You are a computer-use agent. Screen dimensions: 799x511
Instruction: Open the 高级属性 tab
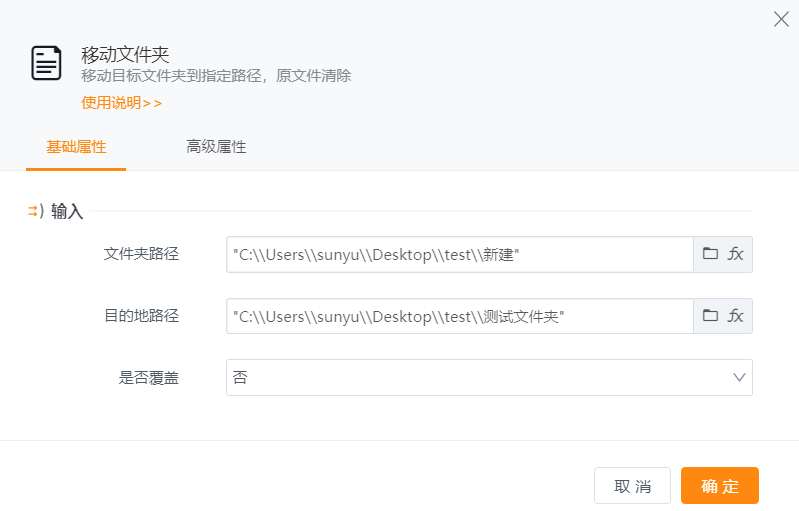coord(216,147)
